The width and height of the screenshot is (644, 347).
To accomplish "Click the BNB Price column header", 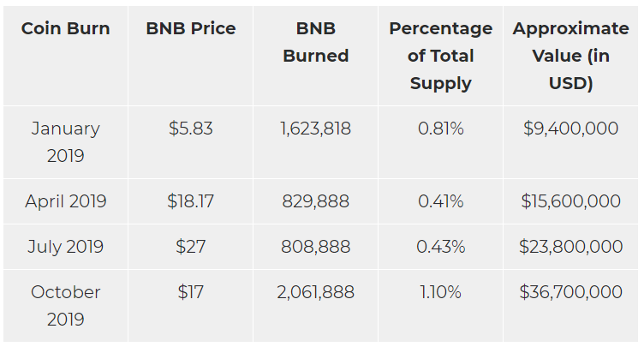I will tap(191, 28).
